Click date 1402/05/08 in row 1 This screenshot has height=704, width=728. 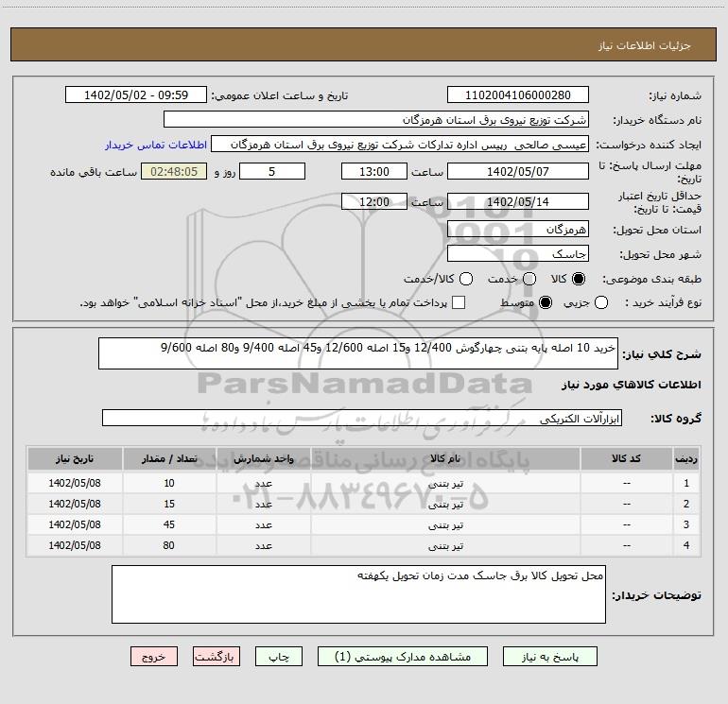pos(75,483)
